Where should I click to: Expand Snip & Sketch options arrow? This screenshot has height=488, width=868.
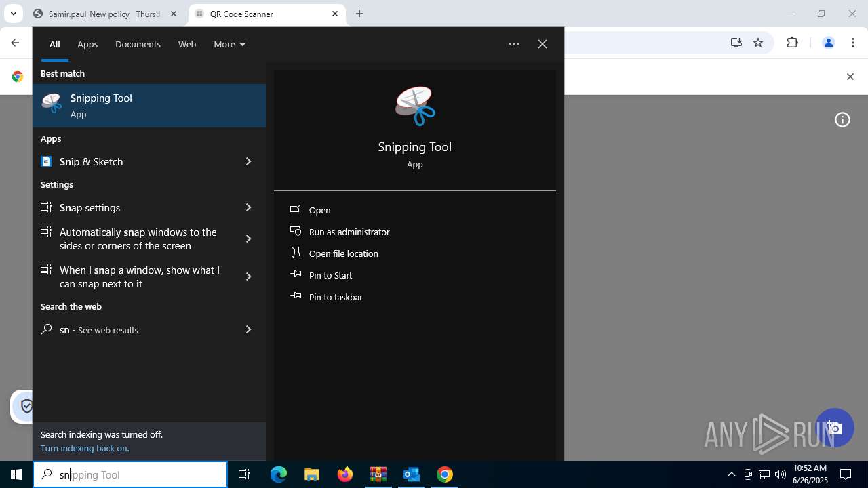(x=248, y=161)
